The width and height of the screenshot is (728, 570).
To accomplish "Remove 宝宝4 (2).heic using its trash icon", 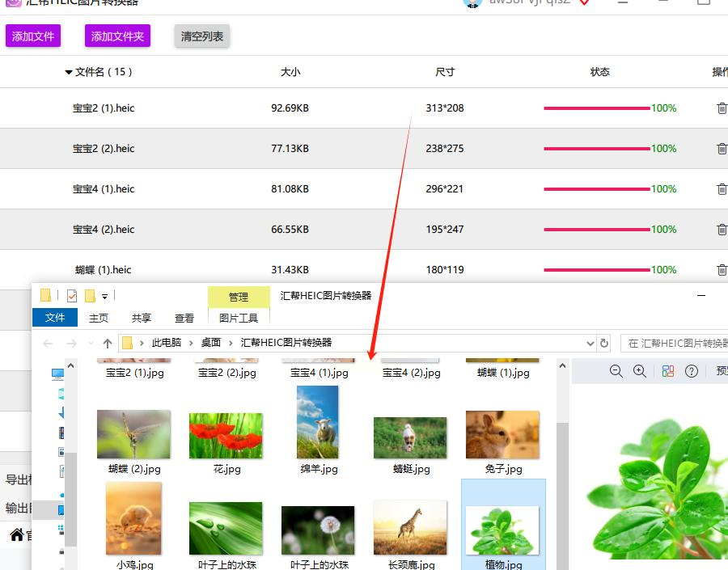I will click(x=722, y=230).
